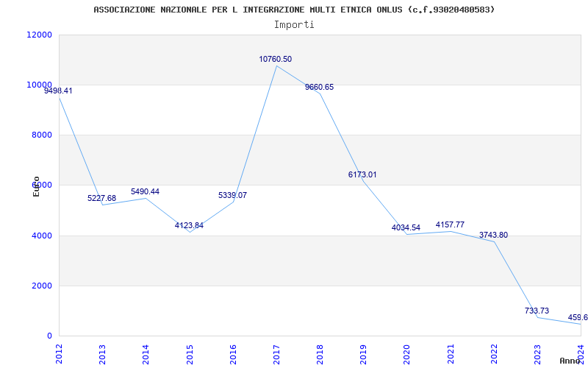Image resolution: width=588 pixels, height=368 pixels.
Task: Click the 2000 y-axis tick label
Action: pos(41,286)
